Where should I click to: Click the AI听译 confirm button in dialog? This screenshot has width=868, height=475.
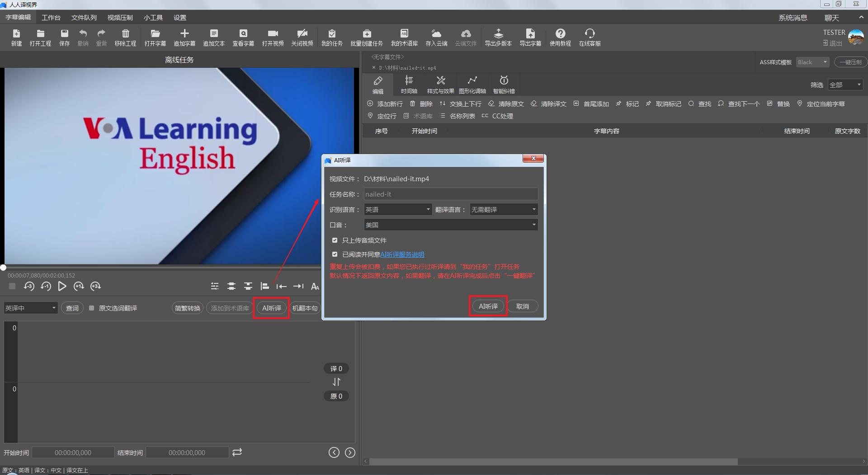[x=488, y=306]
